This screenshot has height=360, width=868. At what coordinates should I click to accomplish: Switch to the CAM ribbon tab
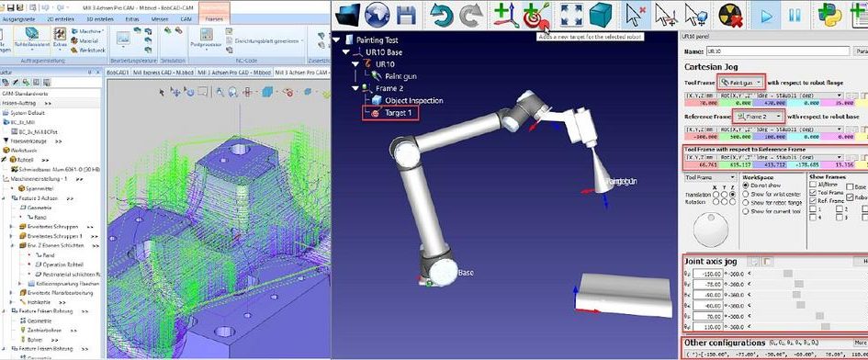(x=186, y=18)
